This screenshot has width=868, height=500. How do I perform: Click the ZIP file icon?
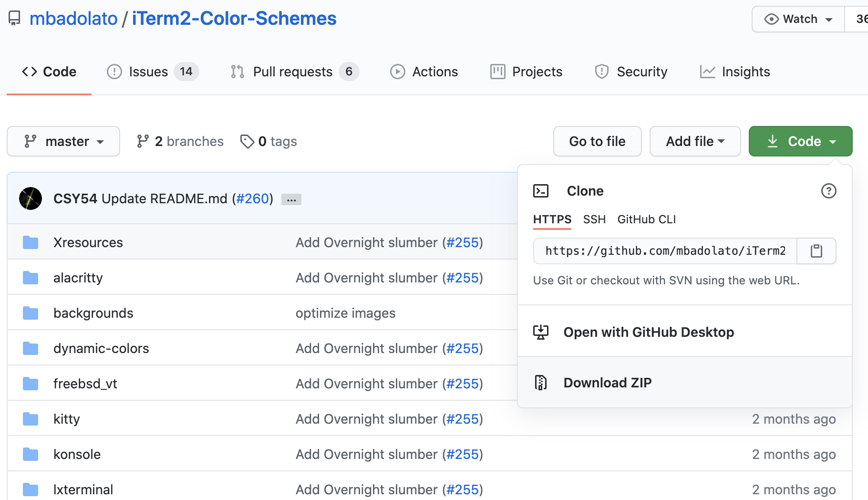coord(541,383)
